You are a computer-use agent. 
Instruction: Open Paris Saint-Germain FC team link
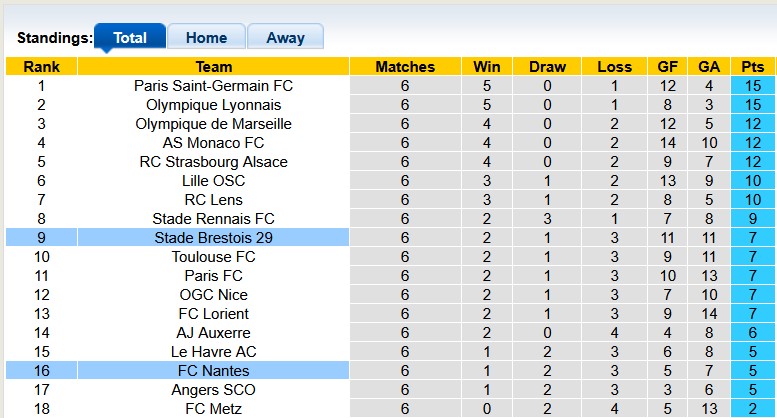coord(214,86)
